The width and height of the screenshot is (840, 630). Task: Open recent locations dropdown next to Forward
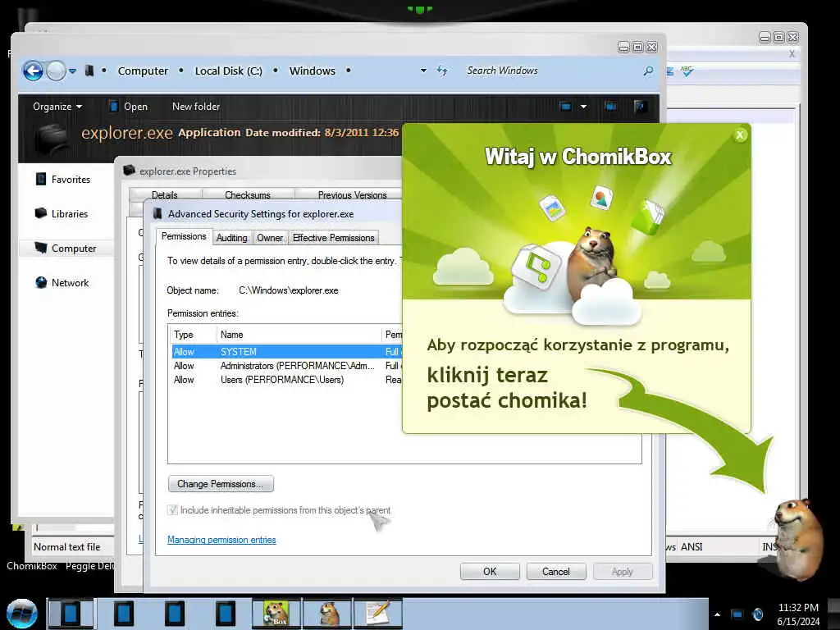point(72,71)
